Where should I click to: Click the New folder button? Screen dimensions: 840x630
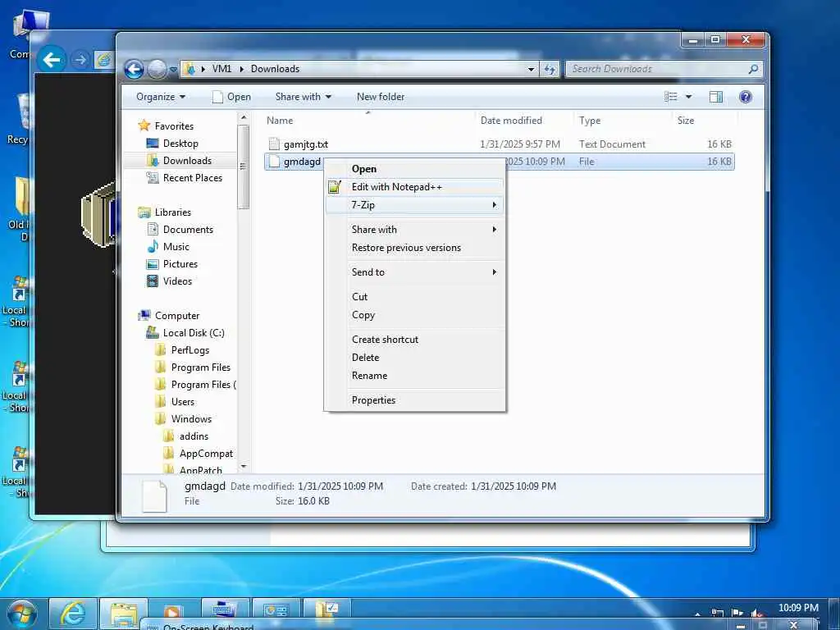click(x=381, y=97)
